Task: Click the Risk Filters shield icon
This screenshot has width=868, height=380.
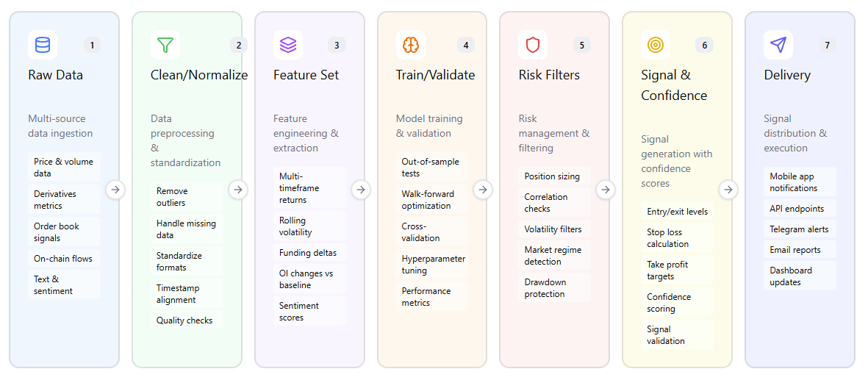Action: (533, 45)
